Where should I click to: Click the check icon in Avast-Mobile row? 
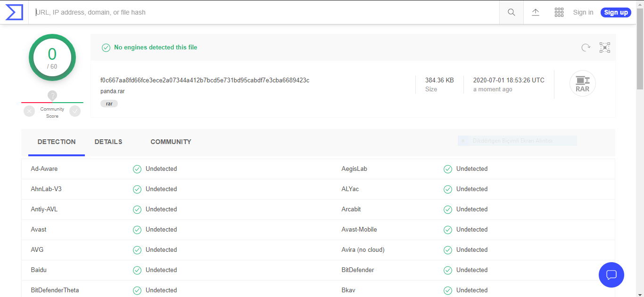click(448, 230)
